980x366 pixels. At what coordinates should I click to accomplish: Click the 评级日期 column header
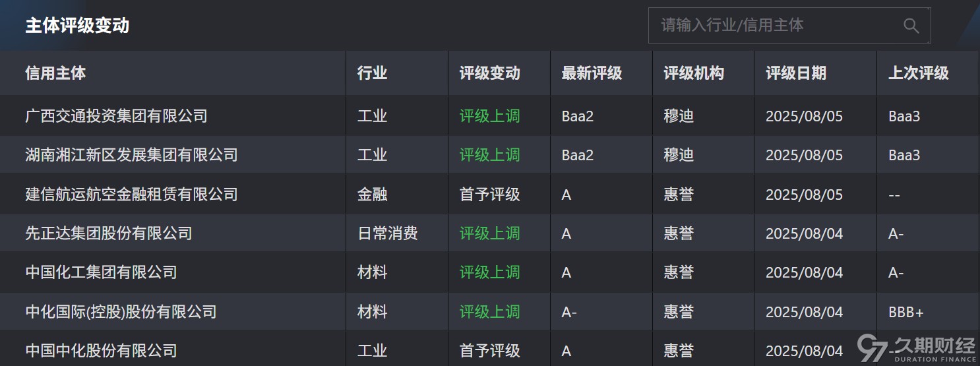[x=796, y=73]
